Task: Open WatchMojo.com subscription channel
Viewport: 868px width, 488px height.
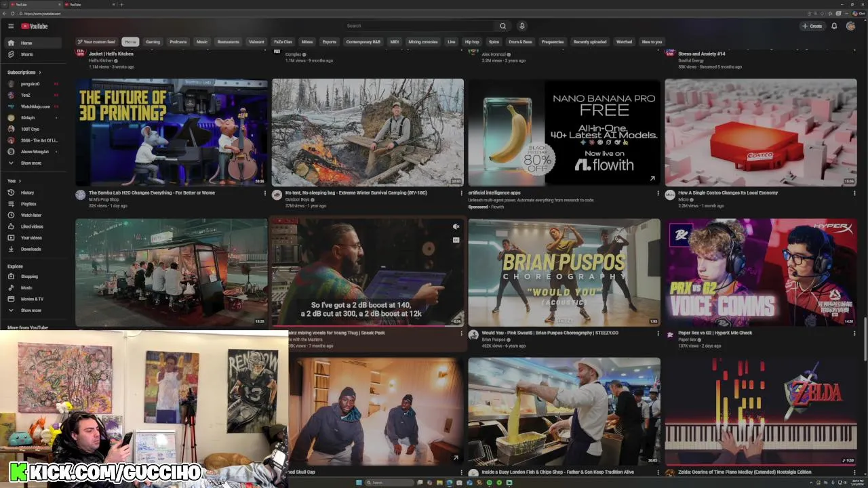Action: (33, 106)
